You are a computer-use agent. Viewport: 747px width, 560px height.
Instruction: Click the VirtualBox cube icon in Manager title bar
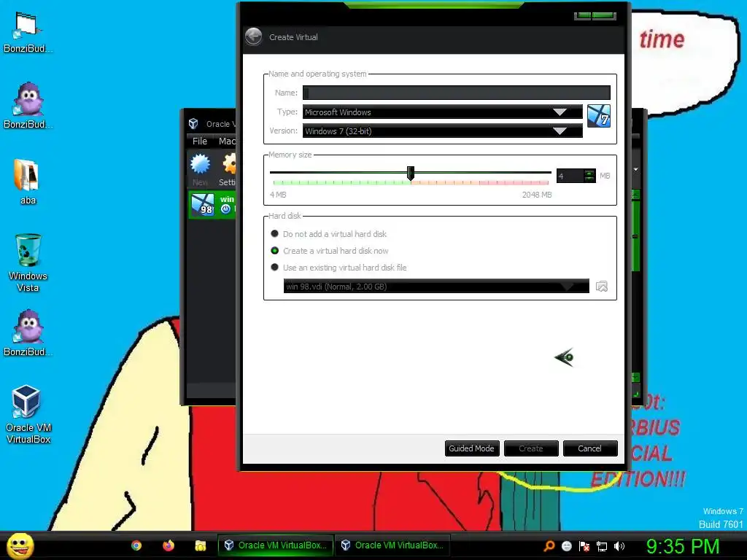193,124
